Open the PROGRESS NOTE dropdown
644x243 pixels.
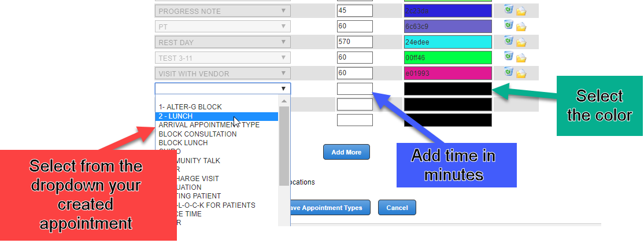coord(223,11)
